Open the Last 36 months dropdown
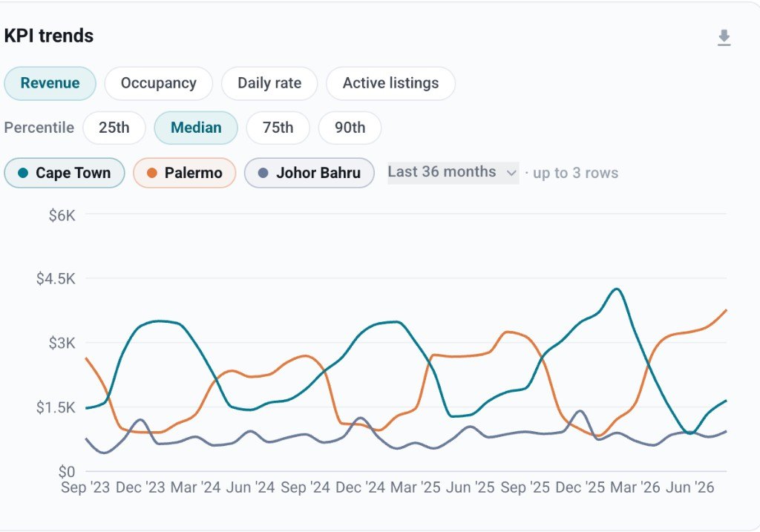Viewport: 760px width, 532px height. (453, 172)
